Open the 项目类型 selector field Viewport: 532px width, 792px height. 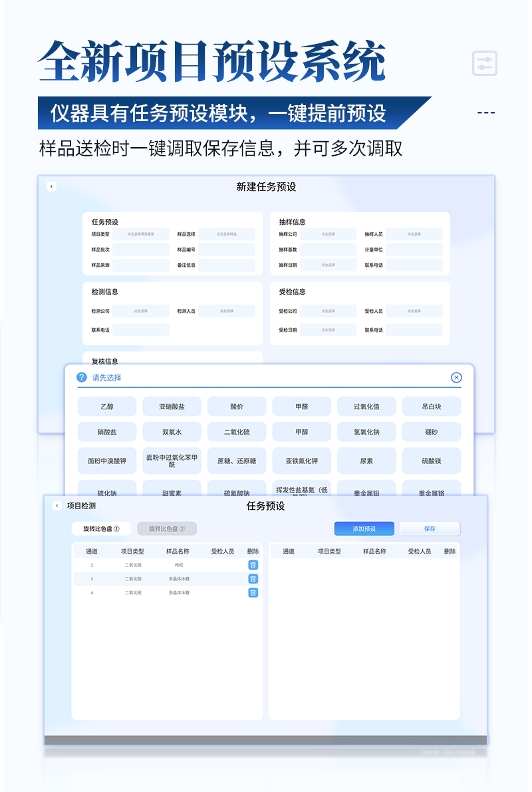click(141, 234)
